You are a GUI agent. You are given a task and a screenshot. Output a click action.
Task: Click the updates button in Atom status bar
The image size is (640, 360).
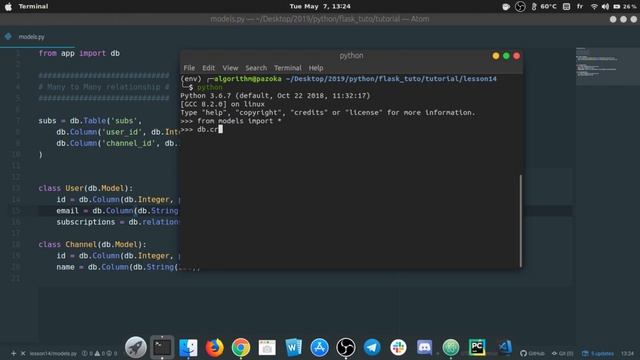[598, 353]
